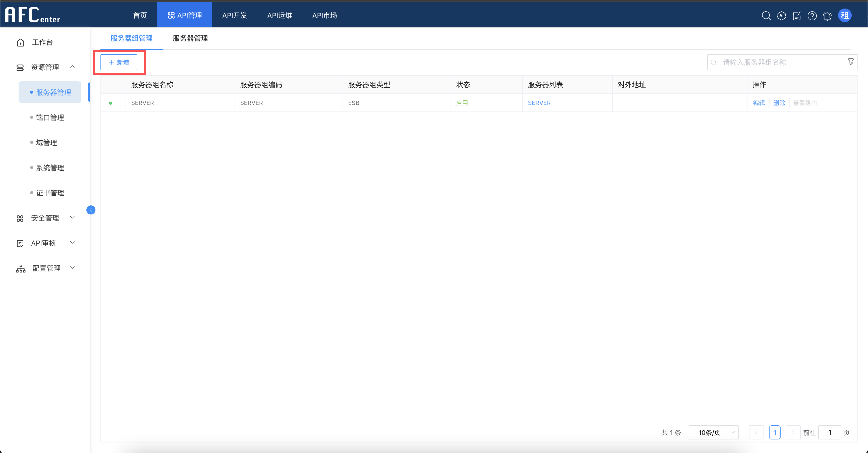Click the filter funnel icon

click(x=850, y=62)
